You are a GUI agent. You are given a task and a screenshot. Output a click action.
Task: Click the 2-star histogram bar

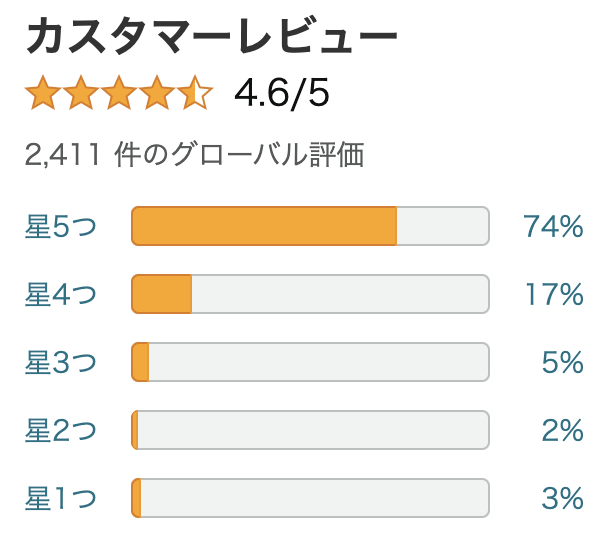coord(310,430)
